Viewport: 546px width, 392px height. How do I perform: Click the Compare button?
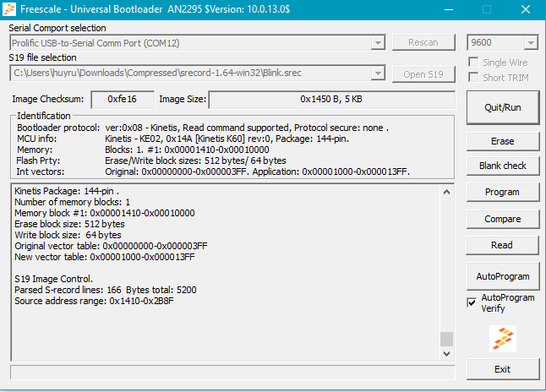coord(503,219)
